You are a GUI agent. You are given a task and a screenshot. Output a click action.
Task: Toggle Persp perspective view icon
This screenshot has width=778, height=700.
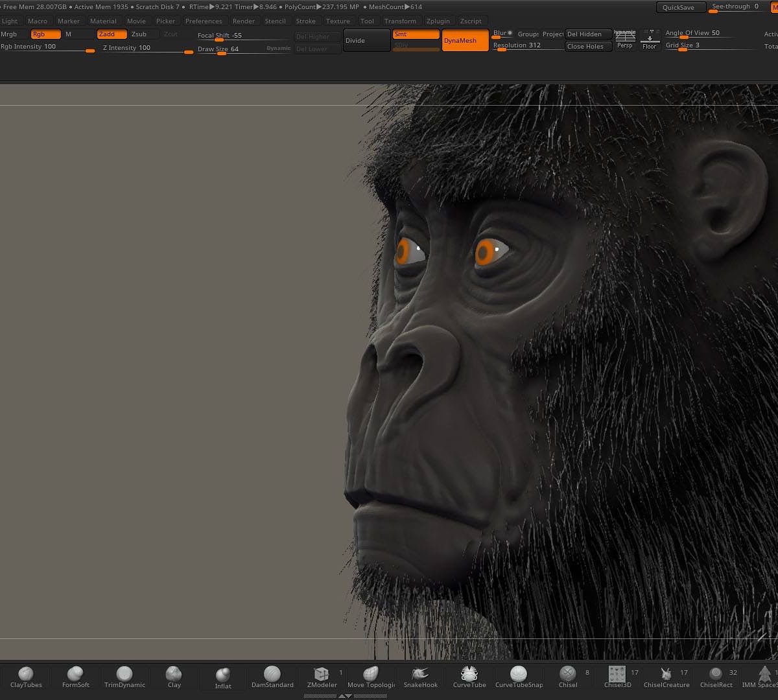[x=625, y=39]
